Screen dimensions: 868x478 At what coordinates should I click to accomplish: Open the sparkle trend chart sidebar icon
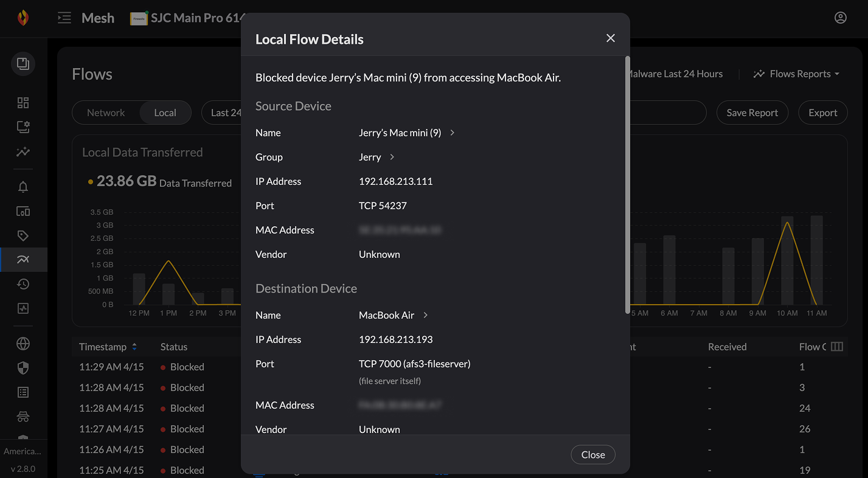click(x=23, y=151)
